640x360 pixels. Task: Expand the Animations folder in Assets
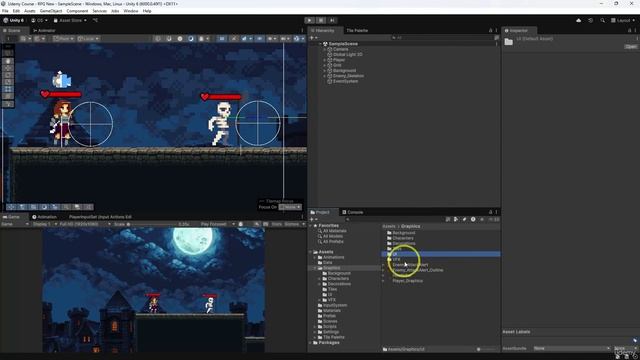[x=315, y=257]
